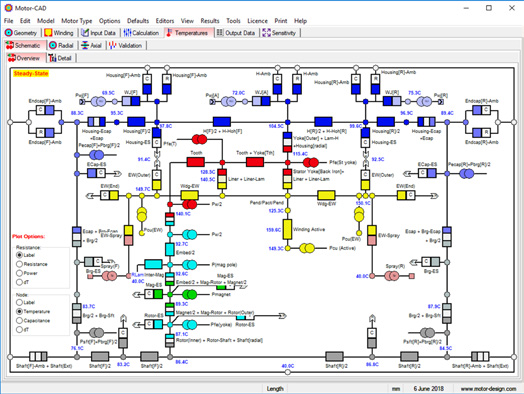Select the Capacitance node radio button
The height and width of the screenshot is (394, 524).
point(19,320)
